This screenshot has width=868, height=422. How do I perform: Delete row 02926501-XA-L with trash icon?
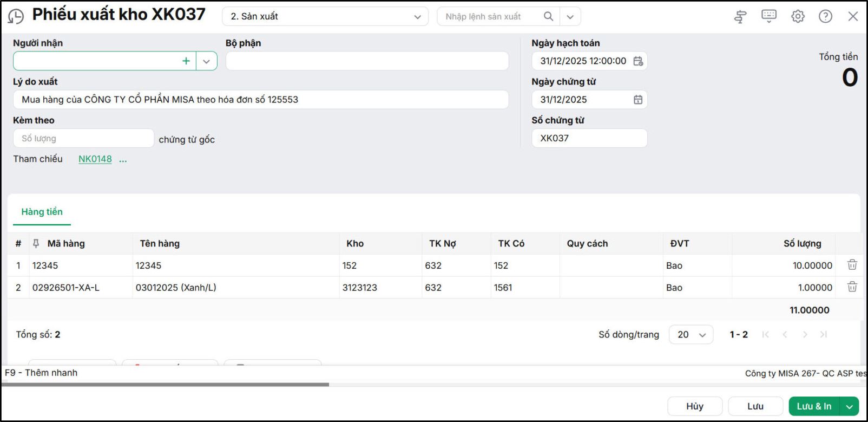click(852, 287)
